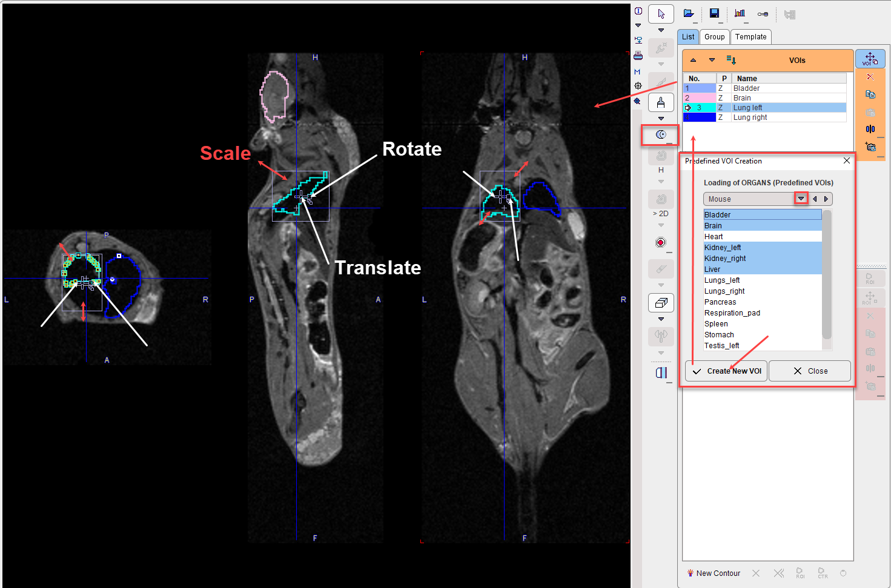Viewport: 891px width, 588px height.
Task: Go to previous species with left arrow
Action: click(x=815, y=199)
